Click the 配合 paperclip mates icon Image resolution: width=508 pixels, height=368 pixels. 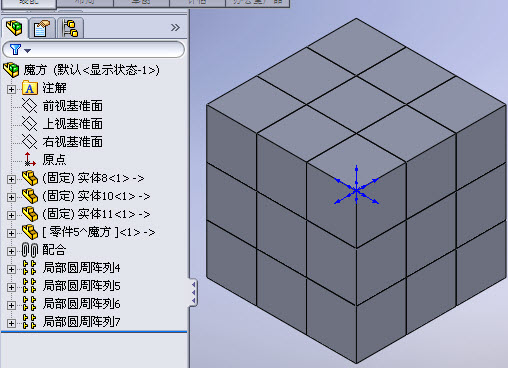pyautogui.click(x=30, y=250)
